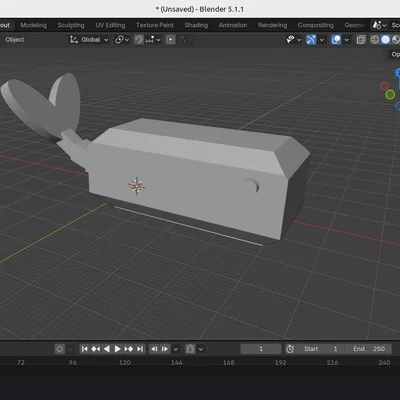Toggle X-ray mode
The width and height of the screenshot is (400, 400).
click(361, 40)
